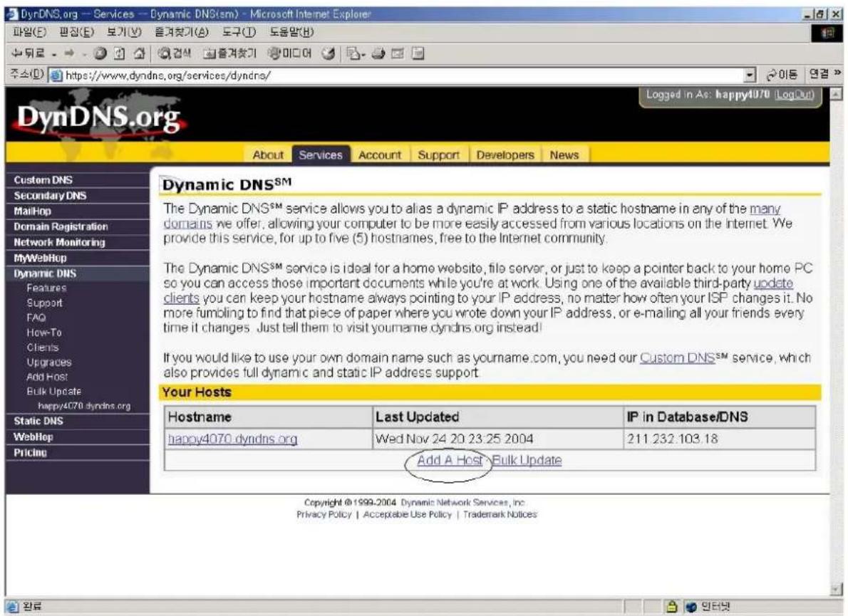848x616 pixels.
Task: Open the File (파일) menu
Action: (29, 32)
